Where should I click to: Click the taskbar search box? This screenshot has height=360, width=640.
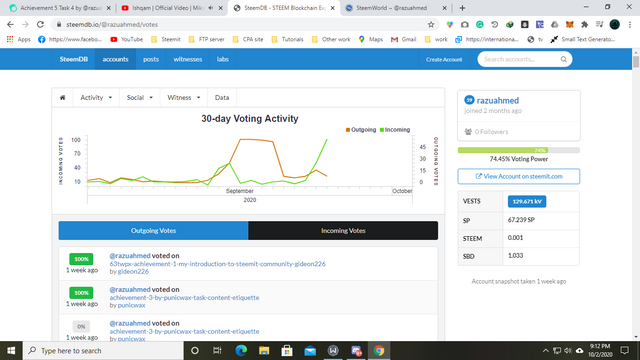pyautogui.click(x=103, y=351)
